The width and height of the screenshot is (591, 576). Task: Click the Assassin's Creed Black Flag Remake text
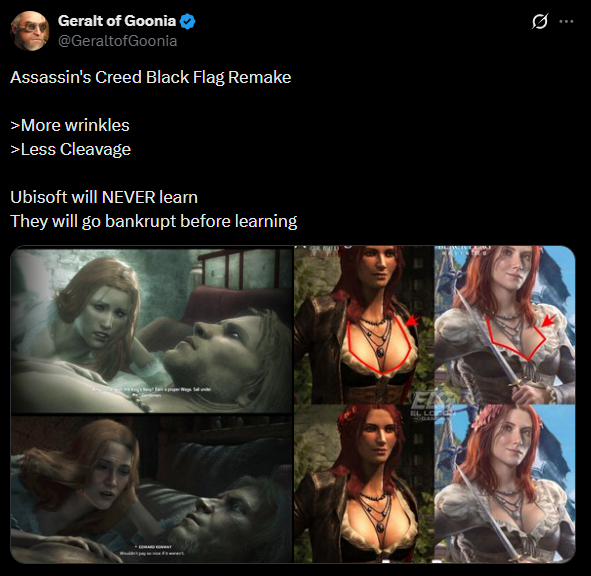151,77
